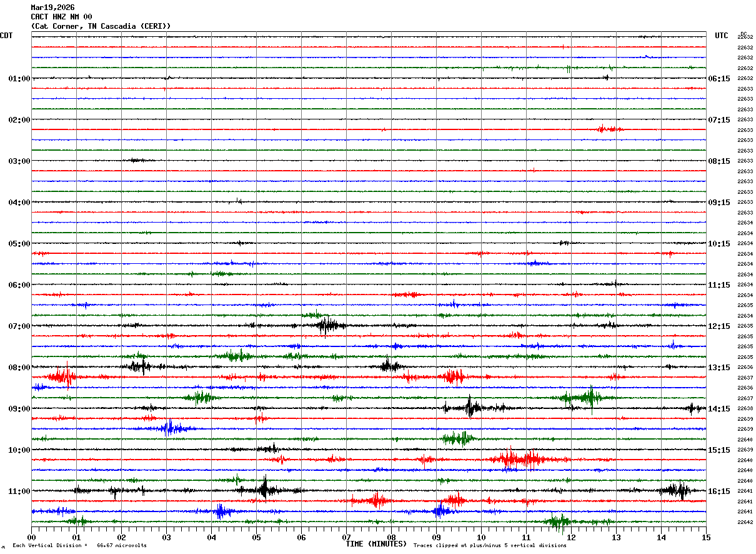Click minute tick "04" on bottom axis
This screenshot has width=756, height=554.
click(211, 537)
